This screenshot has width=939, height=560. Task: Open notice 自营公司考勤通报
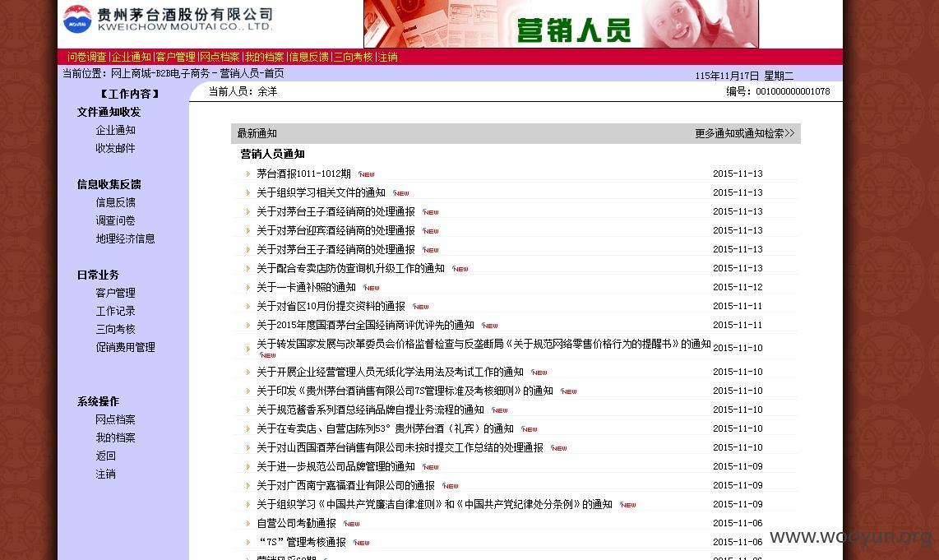[x=297, y=524]
